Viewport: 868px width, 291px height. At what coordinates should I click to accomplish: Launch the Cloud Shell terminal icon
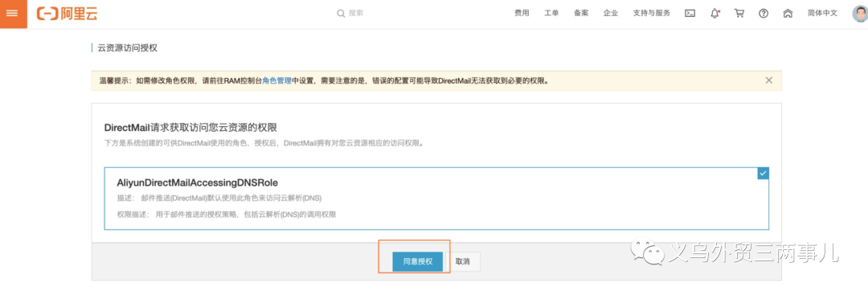point(690,14)
